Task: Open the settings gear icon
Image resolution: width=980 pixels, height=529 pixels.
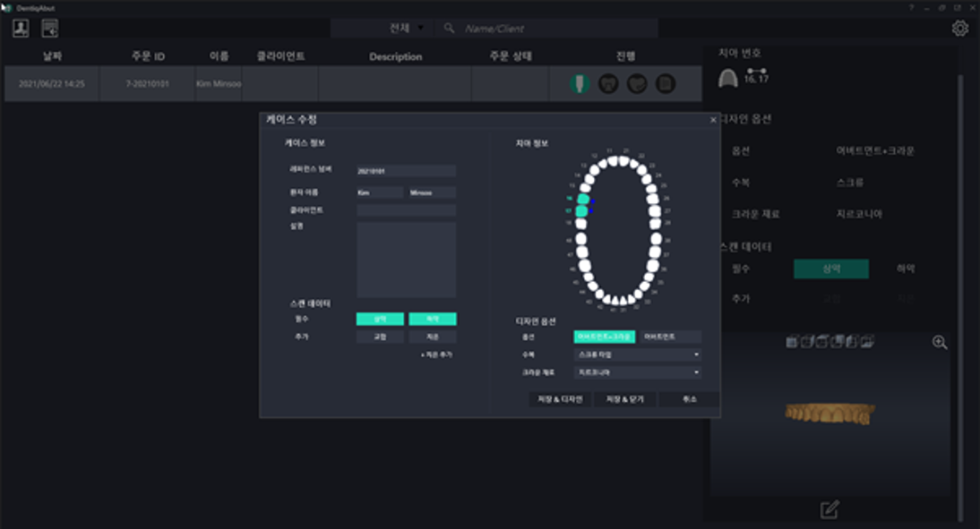Action: pos(959,29)
